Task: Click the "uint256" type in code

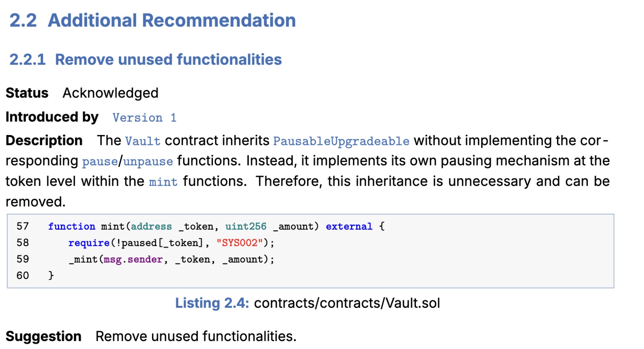Action: point(246,226)
